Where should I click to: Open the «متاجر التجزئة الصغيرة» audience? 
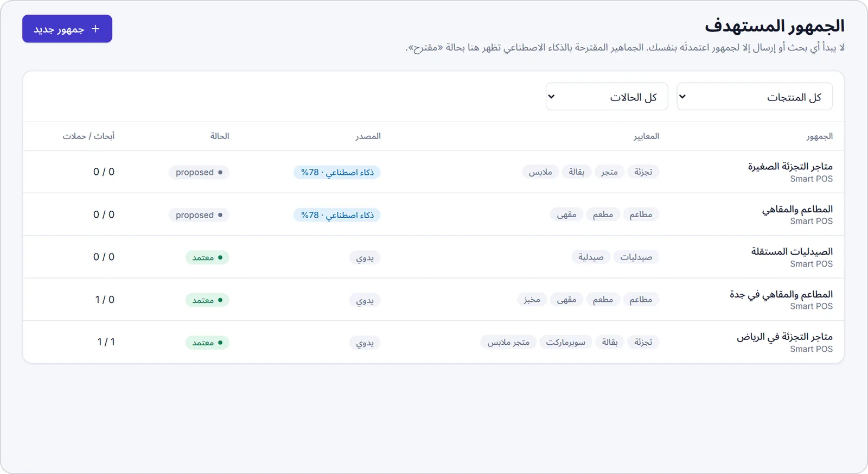coord(790,166)
